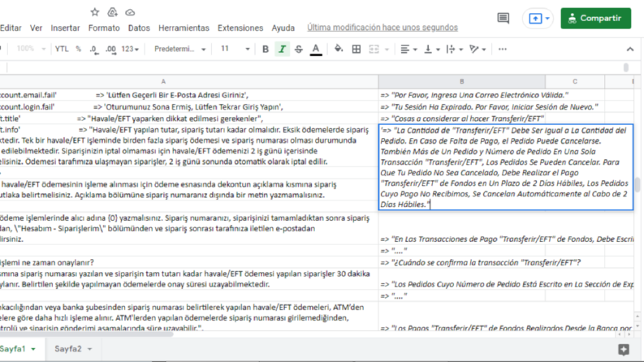The image size is (644, 362).
Task: Open the Última modificación history link
Action: coord(383,28)
